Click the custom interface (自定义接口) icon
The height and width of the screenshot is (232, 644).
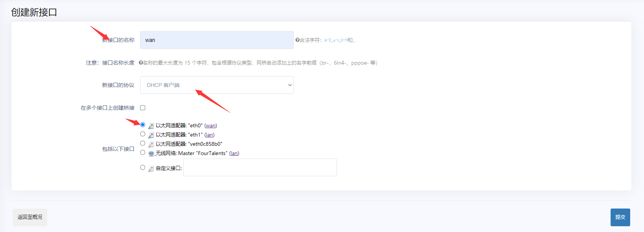(151, 169)
